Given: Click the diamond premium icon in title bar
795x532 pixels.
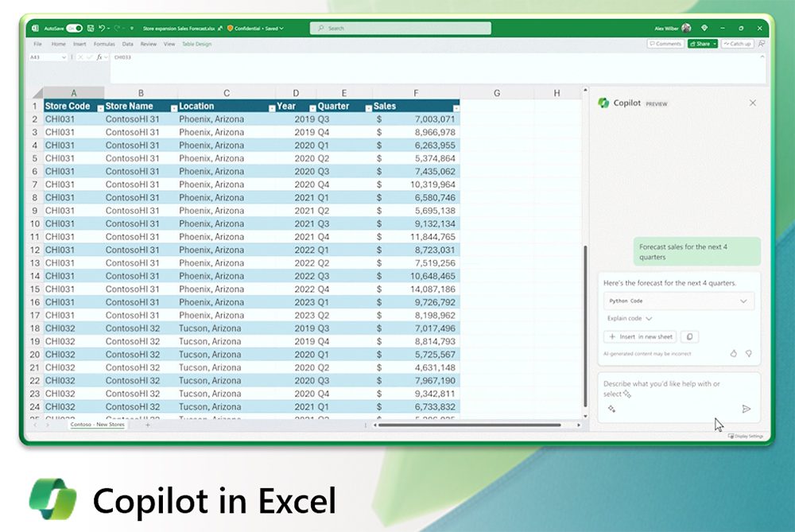Looking at the screenshot, I should click(x=704, y=29).
